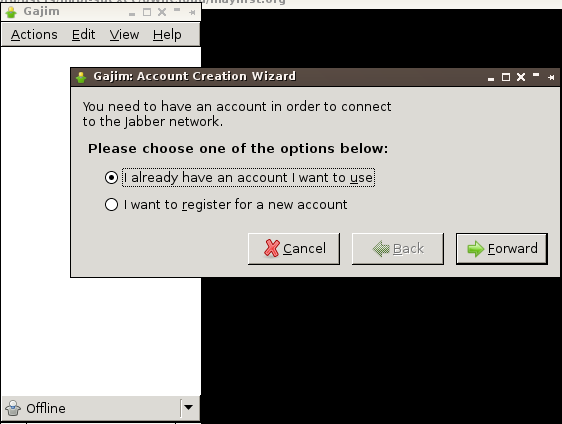Click the Offline status icon
The width and height of the screenshot is (562, 424).
(x=13, y=408)
